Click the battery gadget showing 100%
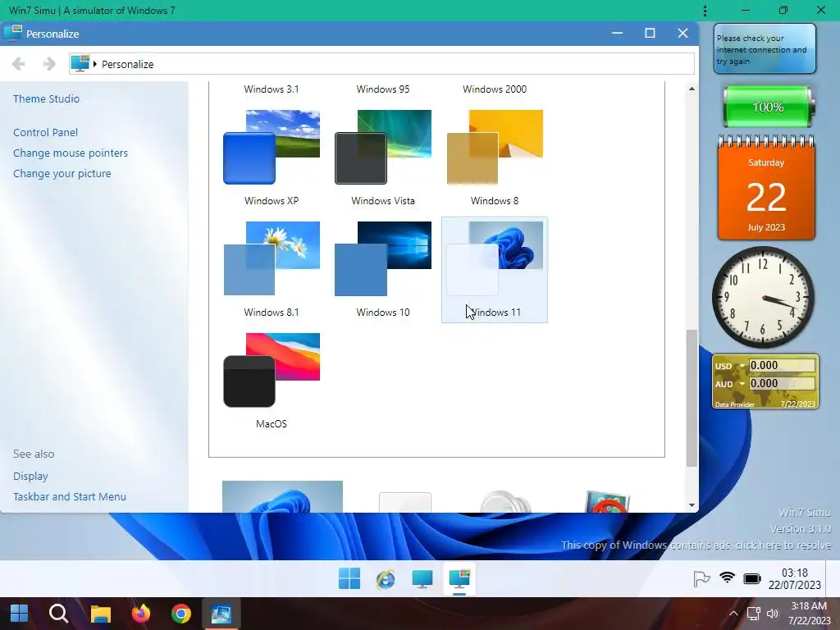Image resolution: width=840 pixels, height=630 pixels. pyautogui.click(x=768, y=107)
